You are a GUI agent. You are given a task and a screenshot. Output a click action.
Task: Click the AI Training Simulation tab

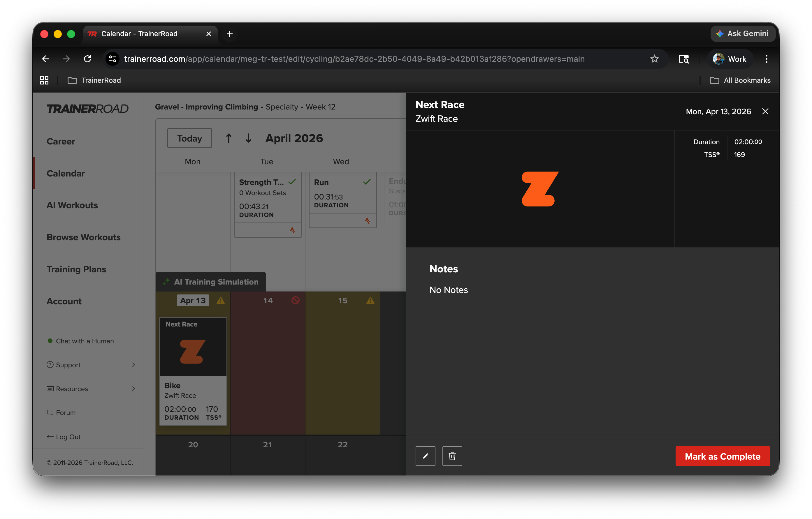(x=211, y=282)
